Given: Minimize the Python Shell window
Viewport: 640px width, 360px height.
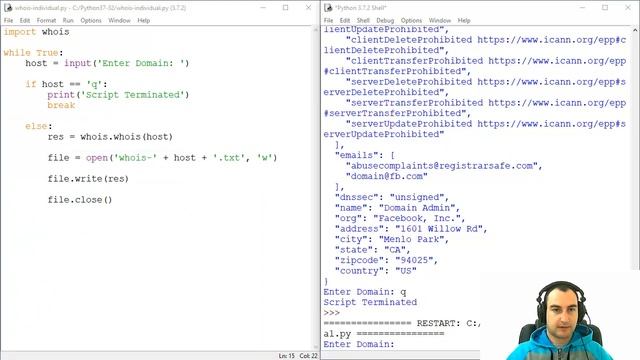Looking at the screenshot, I should (582, 8).
